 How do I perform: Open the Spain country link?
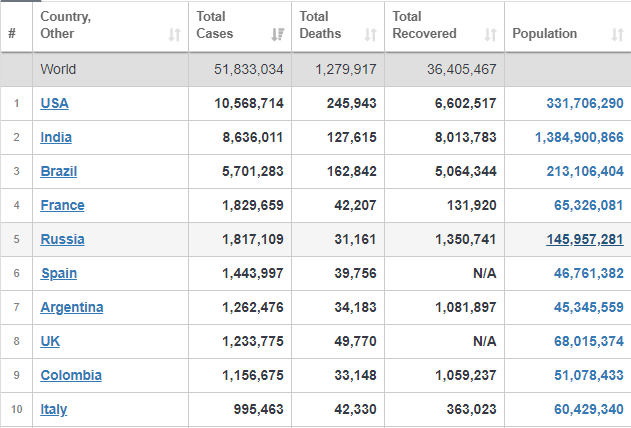[59, 274]
